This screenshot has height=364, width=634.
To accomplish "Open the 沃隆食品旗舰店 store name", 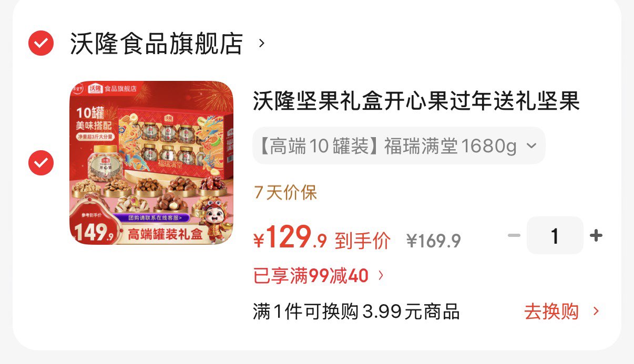I will 157,44.
